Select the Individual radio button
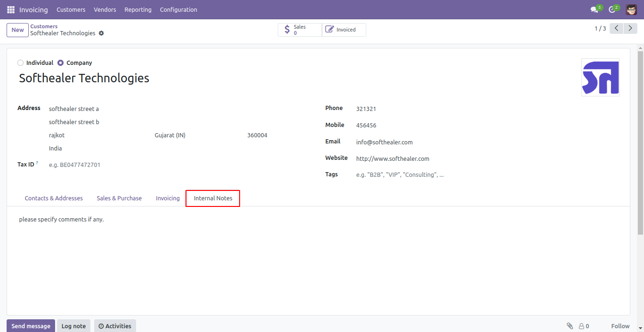Viewport: 644px width, 332px height. pyautogui.click(x=20, y=63)
